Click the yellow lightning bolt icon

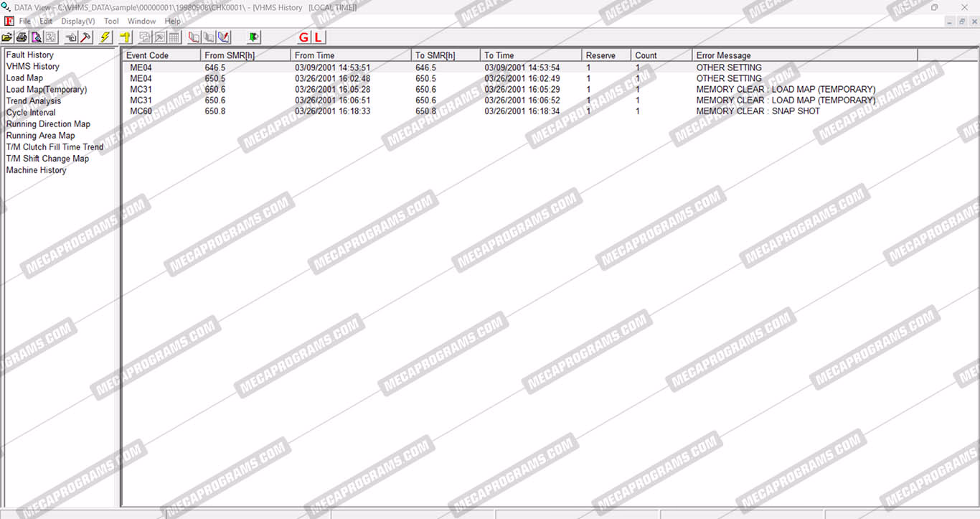pos(105,37)
